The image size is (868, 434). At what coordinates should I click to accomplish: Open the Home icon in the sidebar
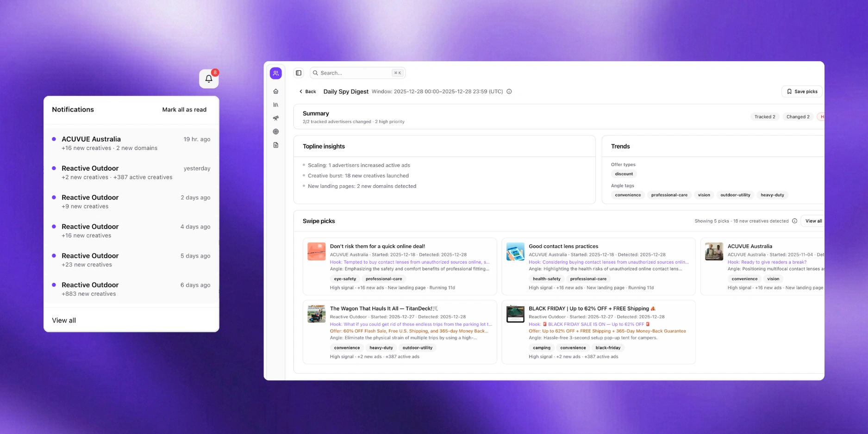pyautogui.click(x=276, y=91)
